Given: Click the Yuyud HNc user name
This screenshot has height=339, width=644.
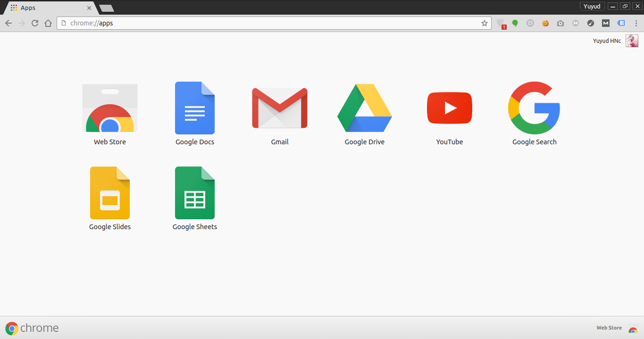Looking at the screenshot, I should point(607,41).
